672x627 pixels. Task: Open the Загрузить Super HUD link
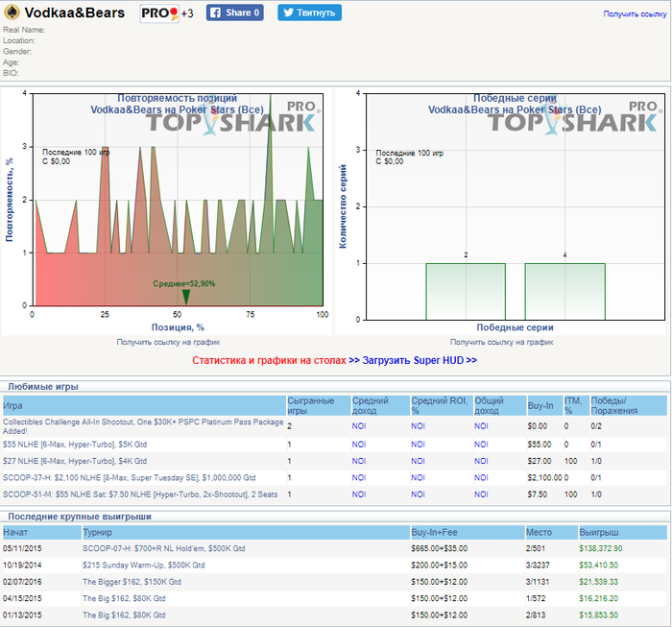coord(420,360)
